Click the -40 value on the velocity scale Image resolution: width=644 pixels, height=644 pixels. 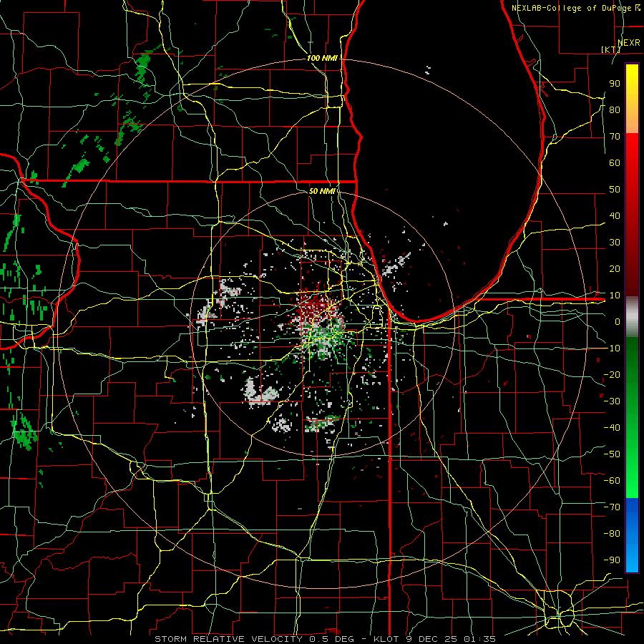[x=612, y=428]
